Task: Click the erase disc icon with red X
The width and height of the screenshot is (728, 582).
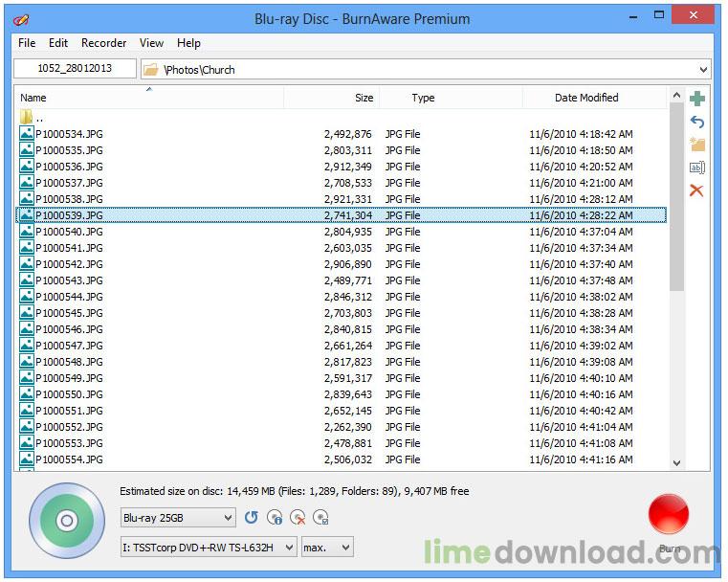Action: (x=298, y=518)
